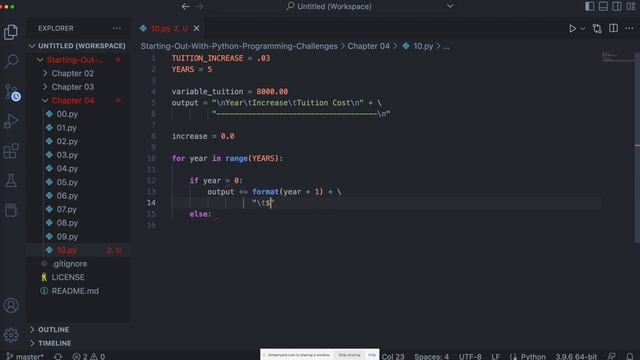Viewport: 640px width, 360px height.
Task: Customize layout icon in title bar
Action: [x=631, y=6]
